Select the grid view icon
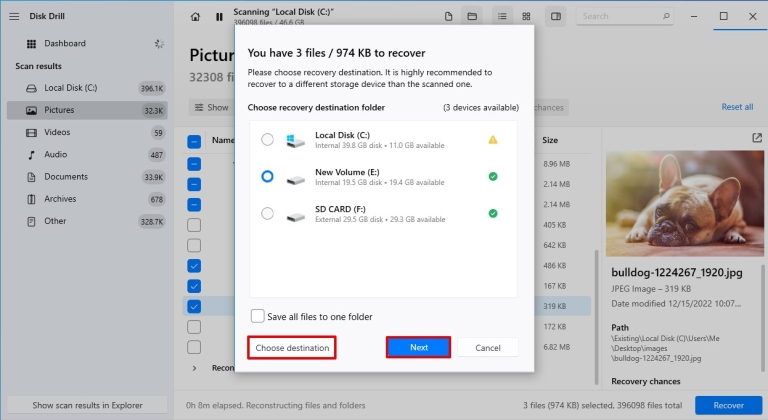 pyautogui.click(x=526, y=17)
